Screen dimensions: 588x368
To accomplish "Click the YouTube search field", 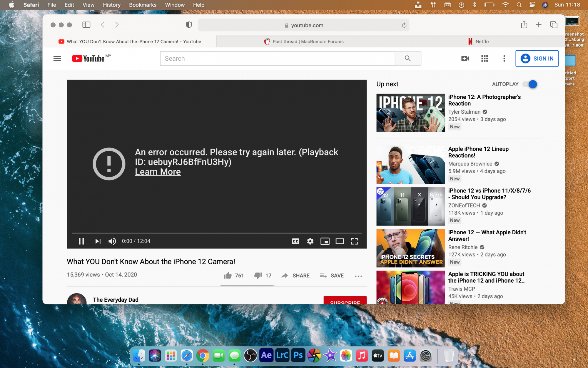I will tap(278, 58).
